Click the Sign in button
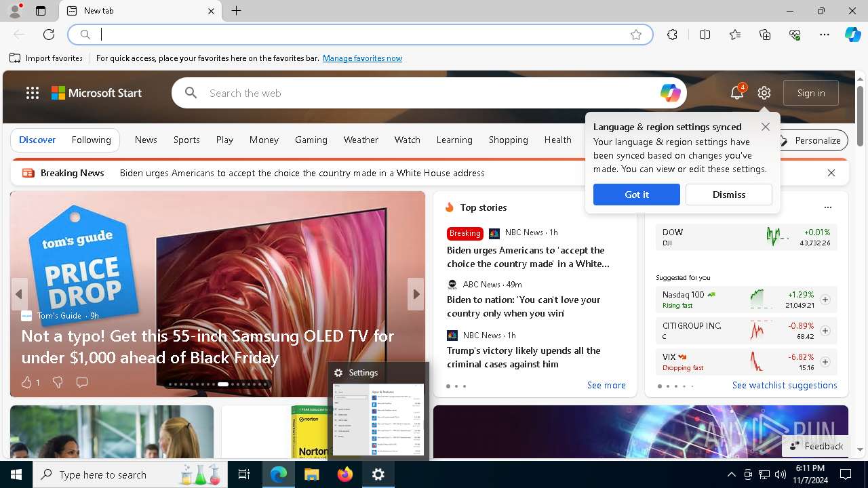 pyautogui.click(x=811, y=93)
